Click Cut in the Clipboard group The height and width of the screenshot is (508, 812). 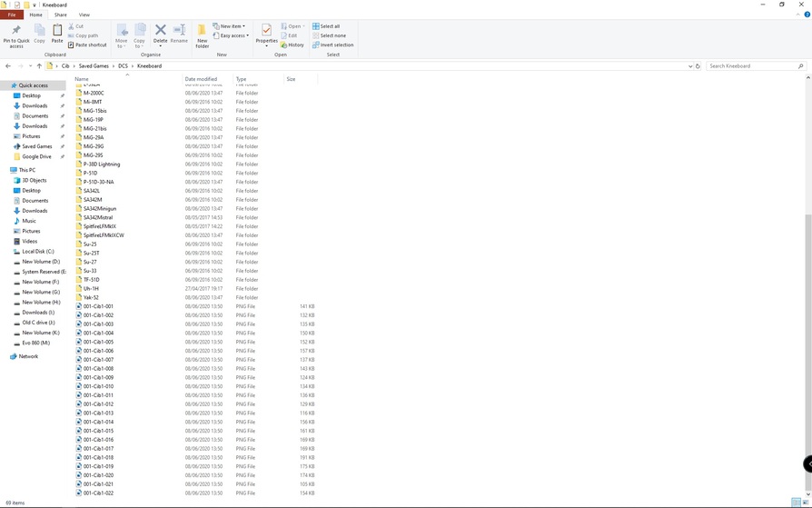coord(75,26)
